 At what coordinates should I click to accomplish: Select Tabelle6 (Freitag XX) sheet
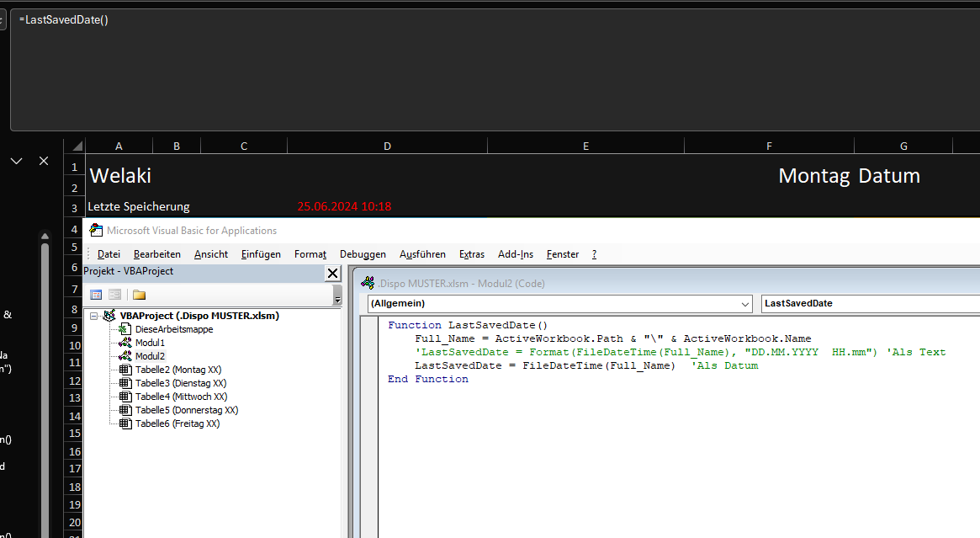pyautogui.click(x=177, y=423)
